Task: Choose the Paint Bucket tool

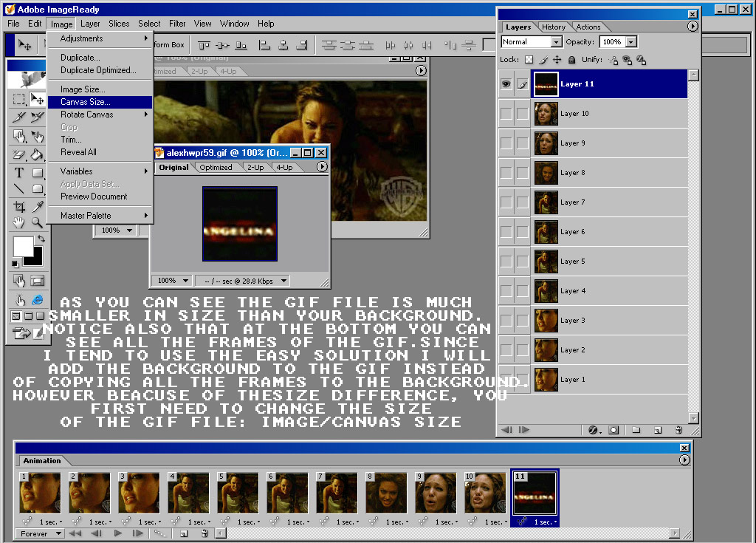Action: (x=37, y=155)
